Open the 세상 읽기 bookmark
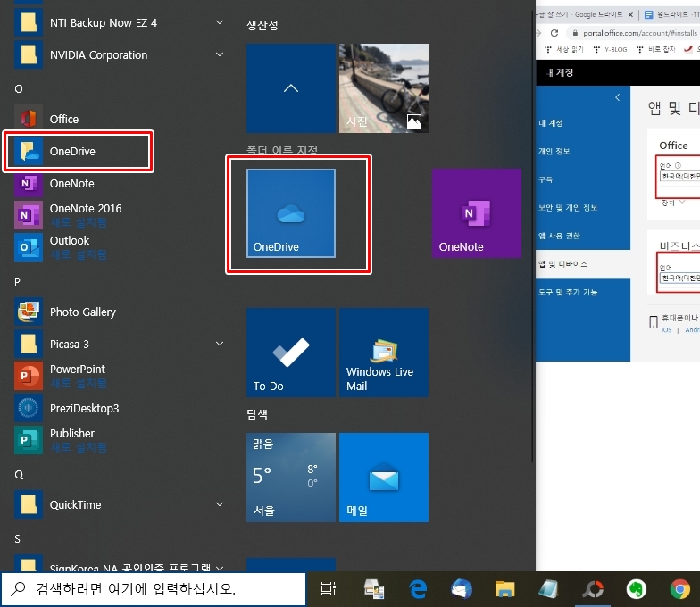The width and height of the screenshot is (700, 607). click(x=564, y=50)
